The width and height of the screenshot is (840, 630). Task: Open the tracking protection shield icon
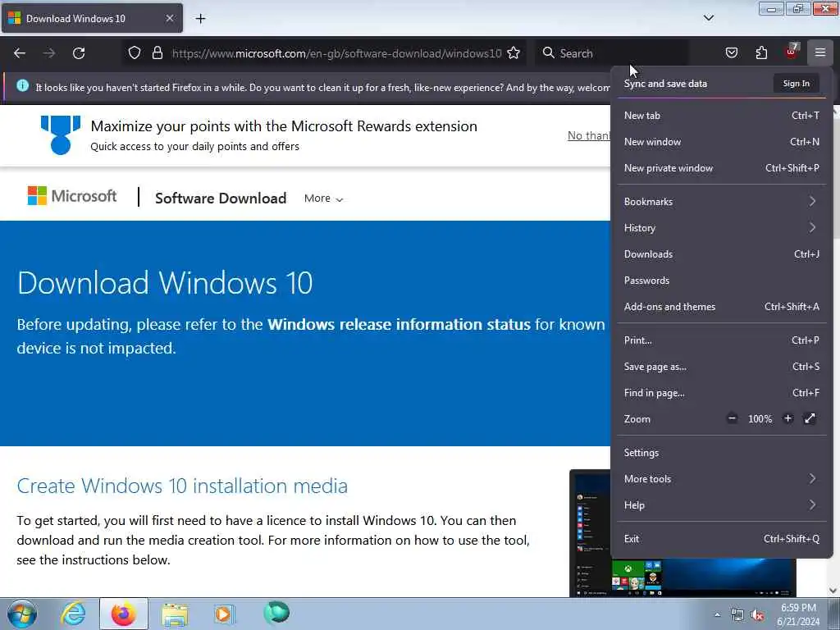[135, 53]
